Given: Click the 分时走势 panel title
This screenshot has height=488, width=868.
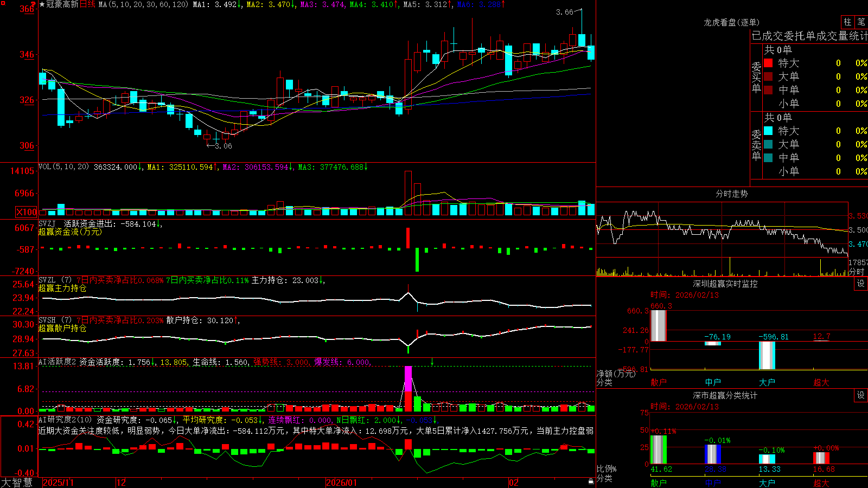Looking at the screenshot, I should coord(732,194).
